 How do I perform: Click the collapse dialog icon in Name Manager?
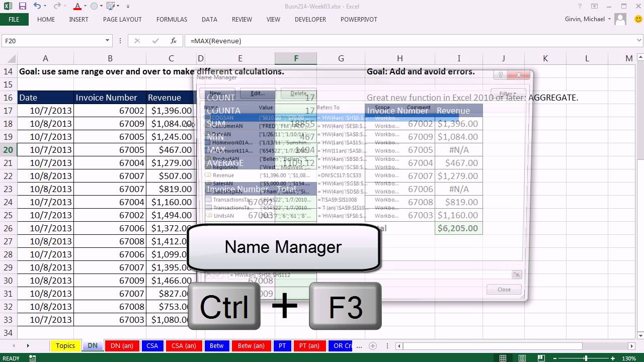point(517,275)
